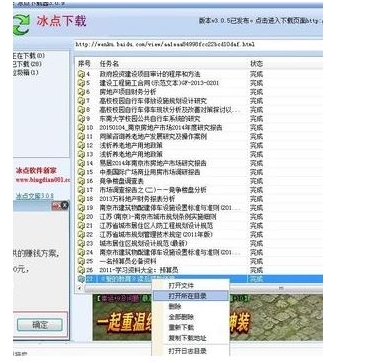
Task: Click the 状态 column header
Action: click(x=257, y=64)
